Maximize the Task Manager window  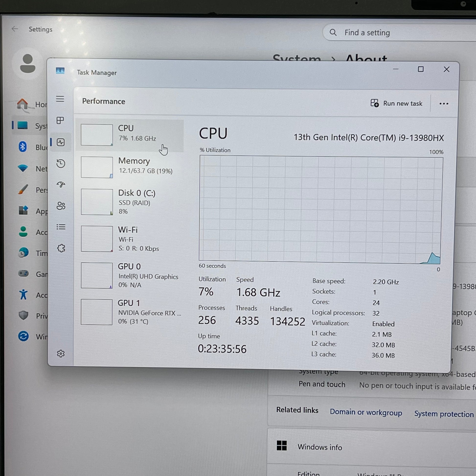click(420, 69)
